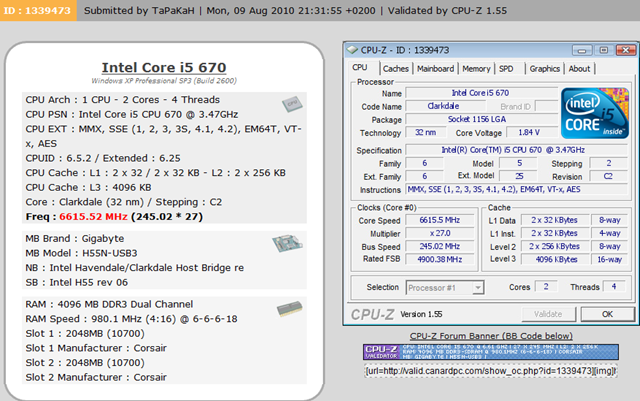This screenshot has height=401, width=640.
Task: Click the OK button in CPU-Z
Action: pos(607,314)
